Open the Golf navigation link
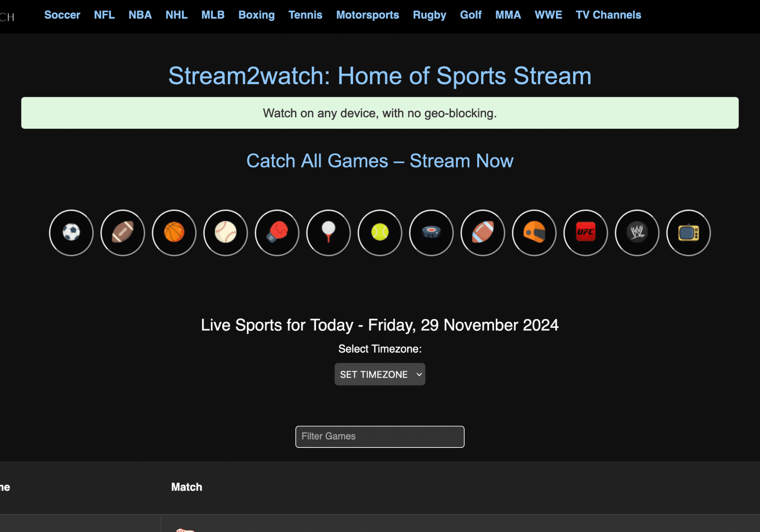The height and width of the screenshot is (532, 760). click(471, 15)
